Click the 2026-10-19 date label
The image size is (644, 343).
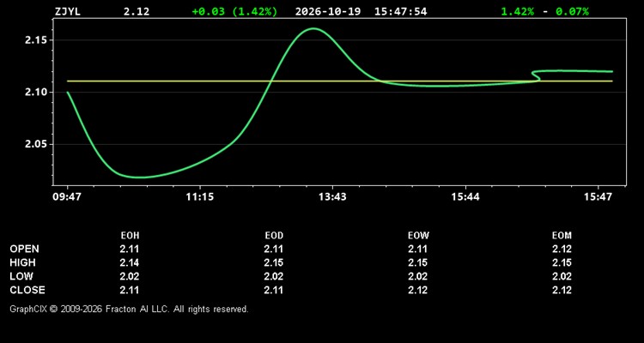[328, 11]
